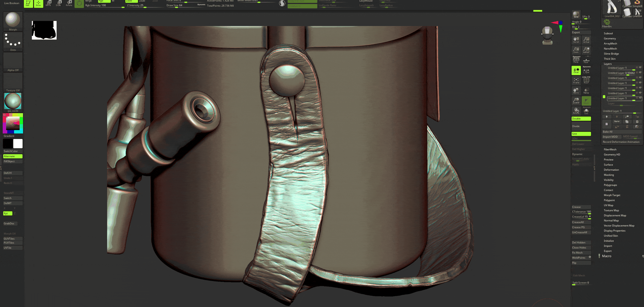644x307 pixels.
Task: Expand the Geometry section
Action: (609, 38)
